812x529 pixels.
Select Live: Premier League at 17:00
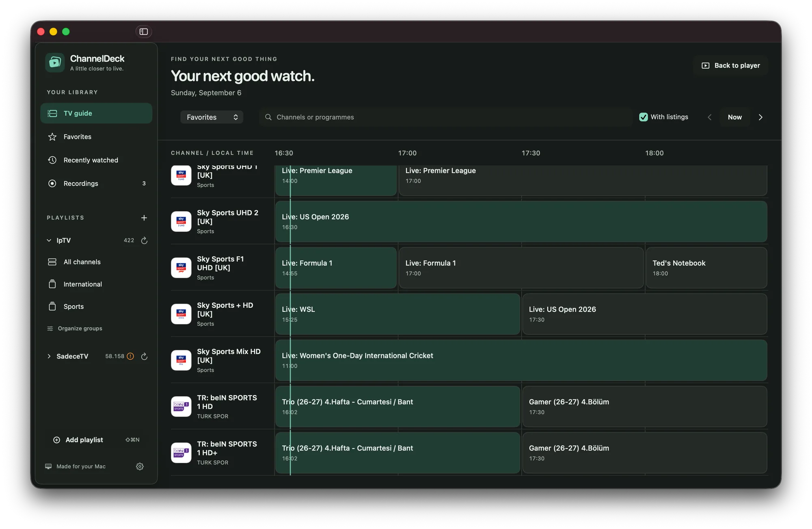(583, 180)
